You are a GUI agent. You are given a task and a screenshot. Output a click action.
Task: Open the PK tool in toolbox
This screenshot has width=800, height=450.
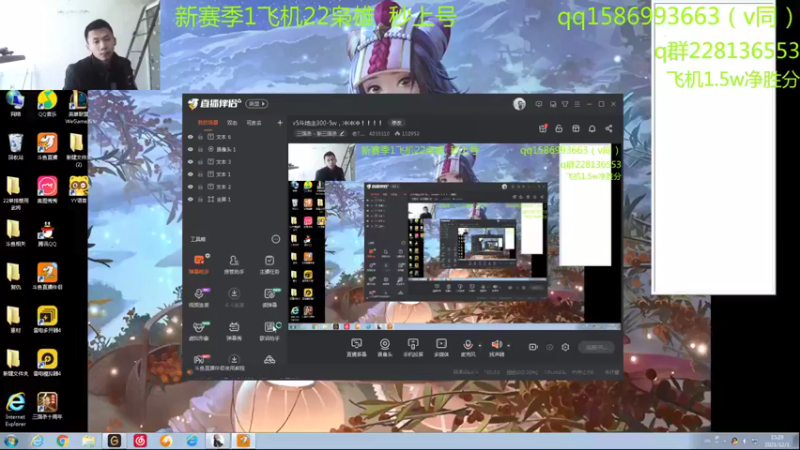click(199, 359)
